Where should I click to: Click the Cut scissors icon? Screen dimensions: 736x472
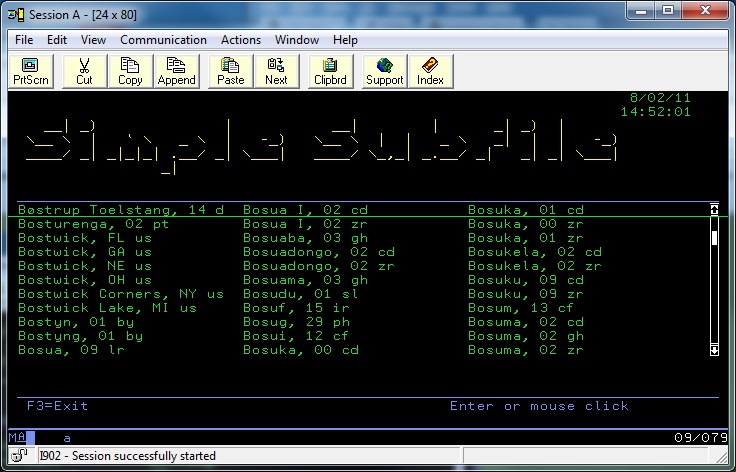pyautogui.click(x=84, y=71)
